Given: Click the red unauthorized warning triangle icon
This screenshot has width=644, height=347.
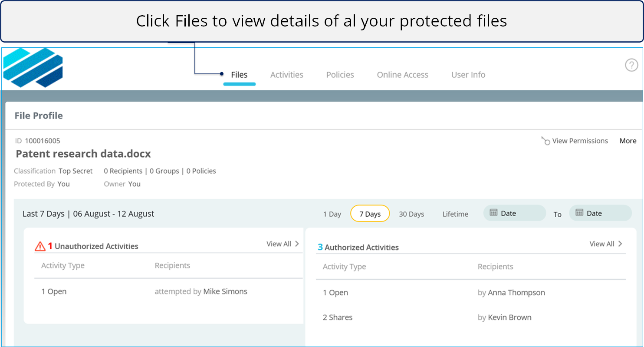Looking at the screenshot, I should point(40,247).
